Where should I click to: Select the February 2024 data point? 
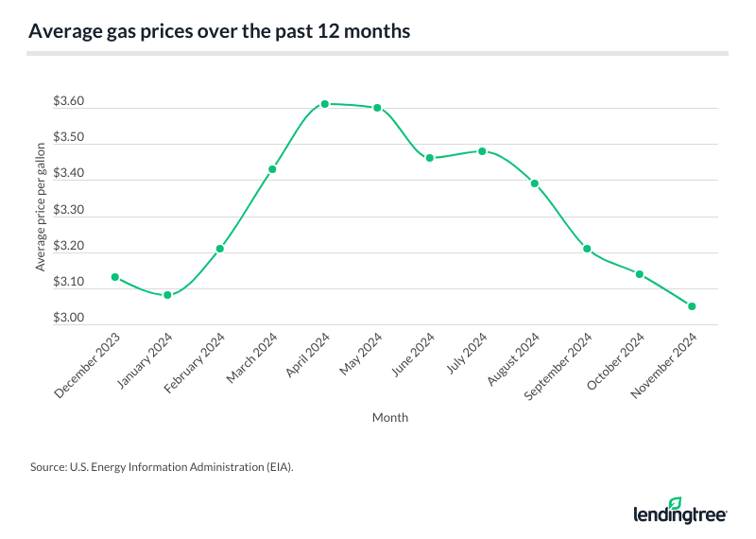[x=220, y=249]
